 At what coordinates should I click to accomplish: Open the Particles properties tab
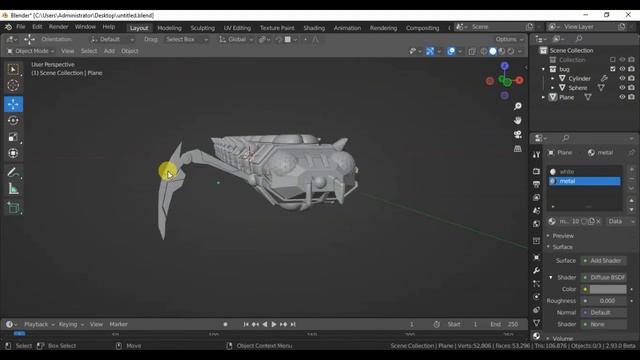coord(536,283)
